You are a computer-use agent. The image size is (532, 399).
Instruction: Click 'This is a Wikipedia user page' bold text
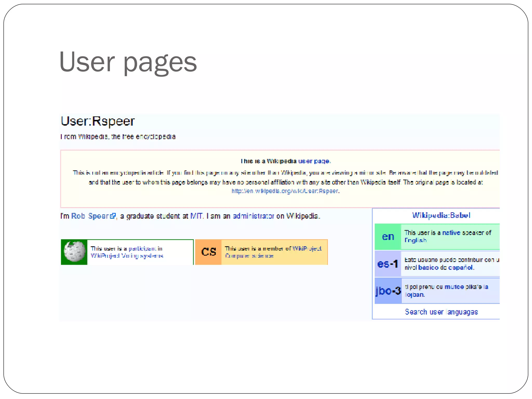pyautogui.click(x=285, y=161)
